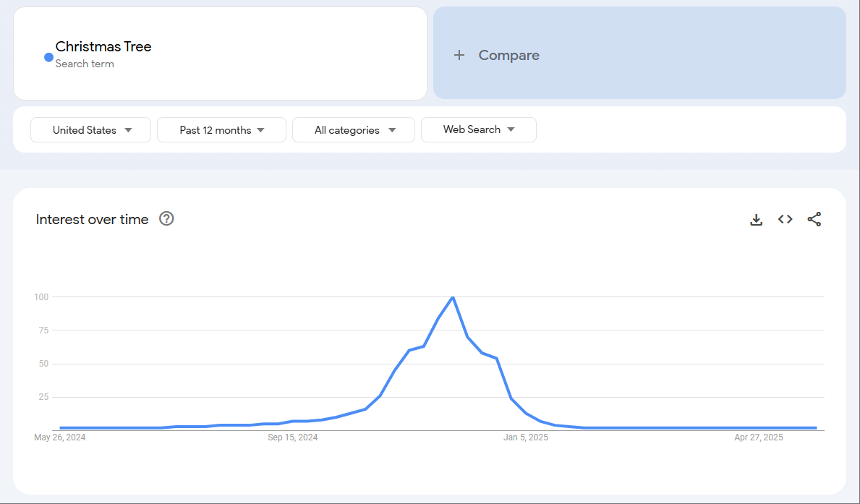Click the plus icon in the Compare box
Screen dimensions: 860x504
click(459, 54)
